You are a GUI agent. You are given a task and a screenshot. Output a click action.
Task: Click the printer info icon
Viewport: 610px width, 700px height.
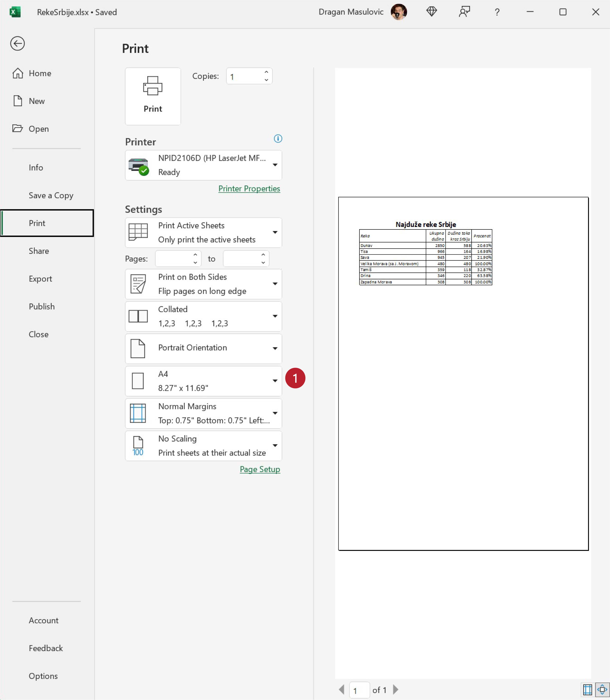pyautogui.click(x=278, y=138)
